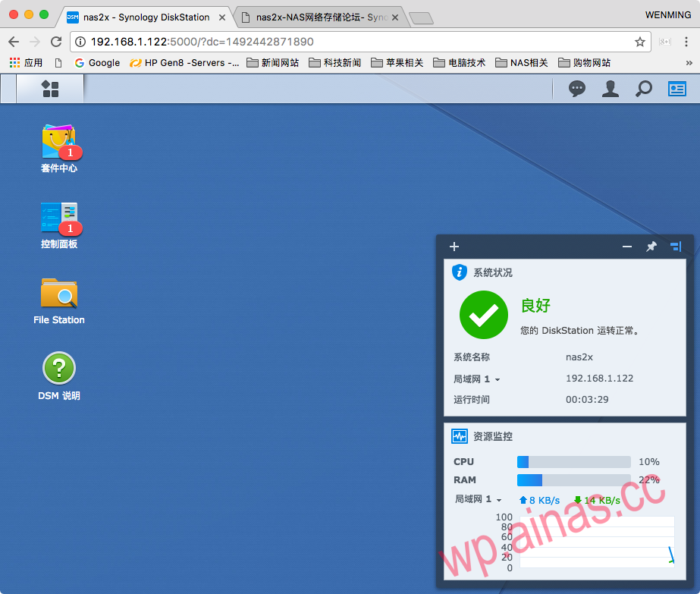Click the browser forward arrow
Image resolution: width=700 pixels, height=594 pixels.
tap(35, 42)
